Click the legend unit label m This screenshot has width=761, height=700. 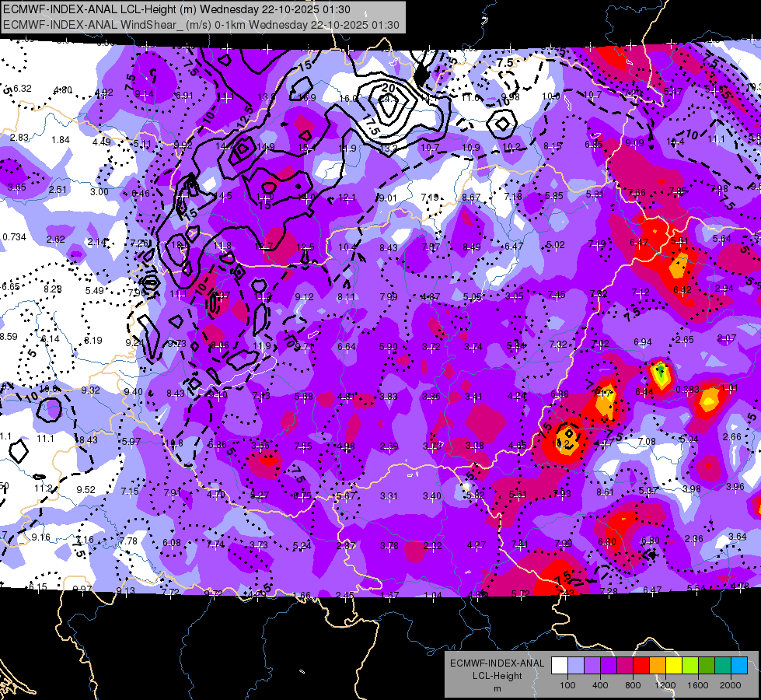coord(497,688)
